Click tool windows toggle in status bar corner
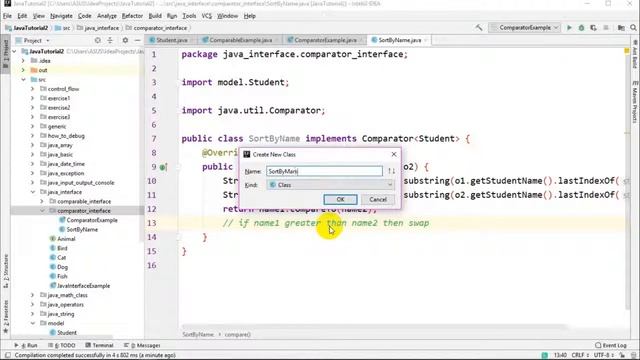Viewport: 640px width, 360px height. point(7,356)
